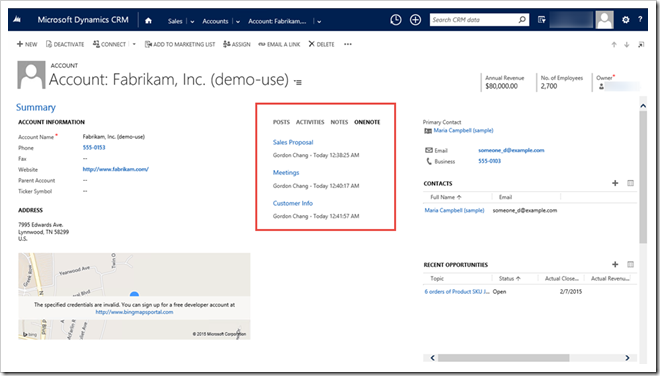Click the Summary section heading
The width and height of the screenshot is (660, 376).
(x=36, y=107)
